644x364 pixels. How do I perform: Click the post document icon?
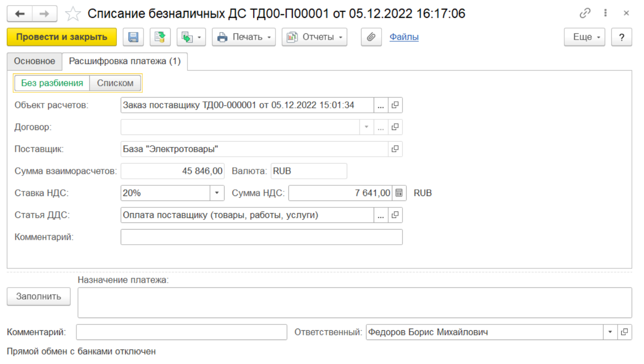click(160, 37)
